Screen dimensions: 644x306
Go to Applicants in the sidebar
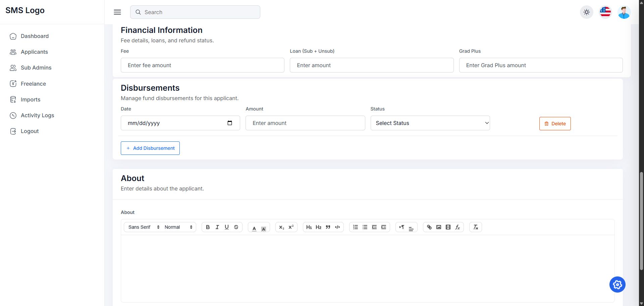click(34, 52)
